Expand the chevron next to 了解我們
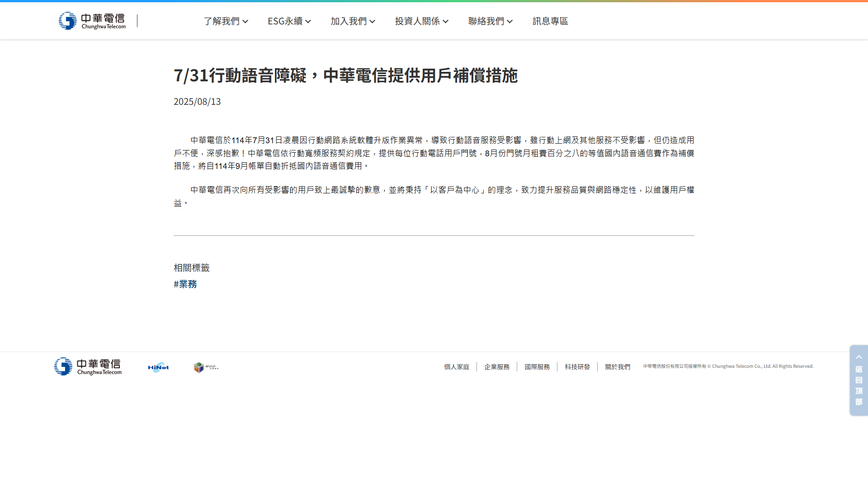This screenshot has height=488, width=868. click(245, 21)
